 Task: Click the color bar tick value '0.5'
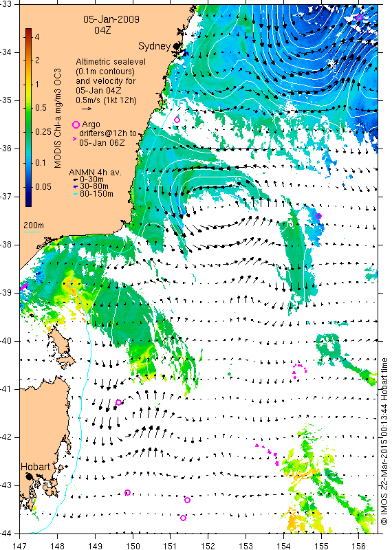coord(41,108)
